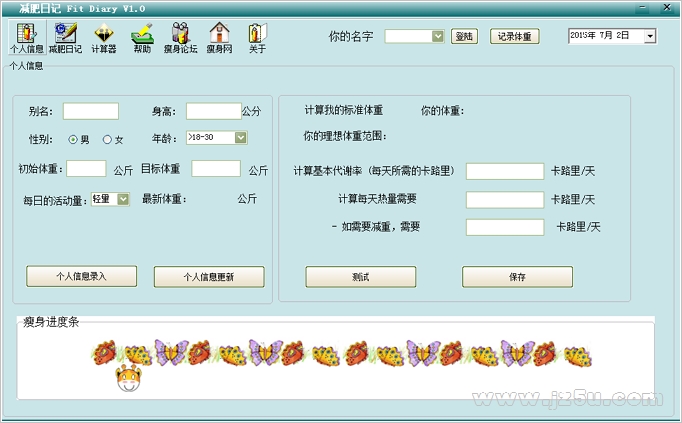Image resolution: width=682 pixels, height=423 pixels.
Task: Click the 个人信息更新 update button
Action: [209, 277]
